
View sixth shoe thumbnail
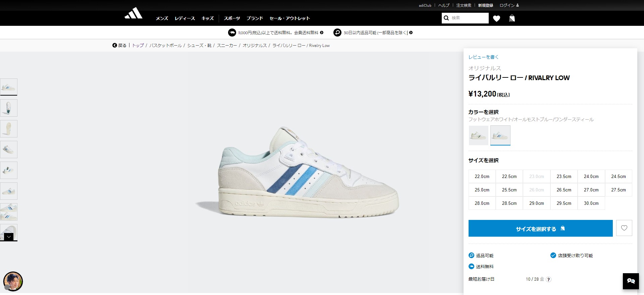pos(9,191)
